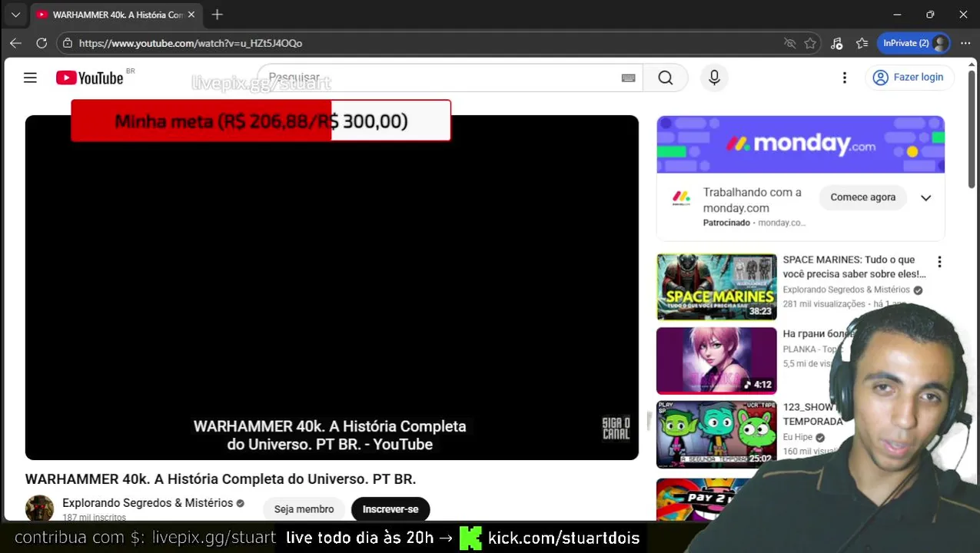Viewport: 980px width, 553px height.
Task: Open browser extensions icon
Action: tap(836, 43)
